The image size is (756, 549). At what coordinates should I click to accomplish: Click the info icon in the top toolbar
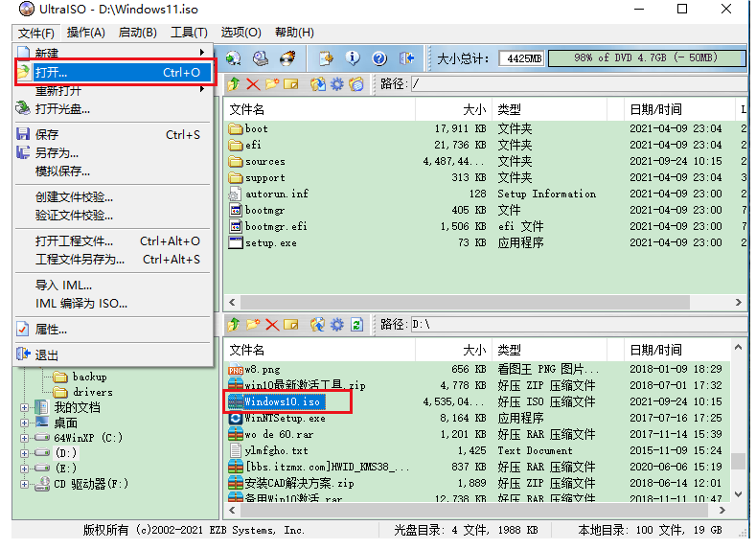click(x=353, y=58)
